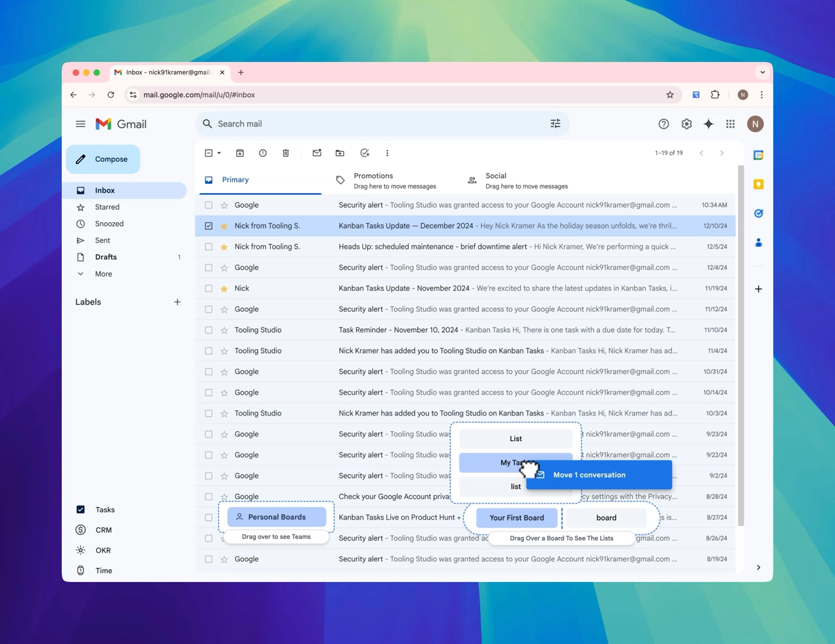Open Time in the sidebar
Viewport: 835px width, 644px height.
(104, 570)
